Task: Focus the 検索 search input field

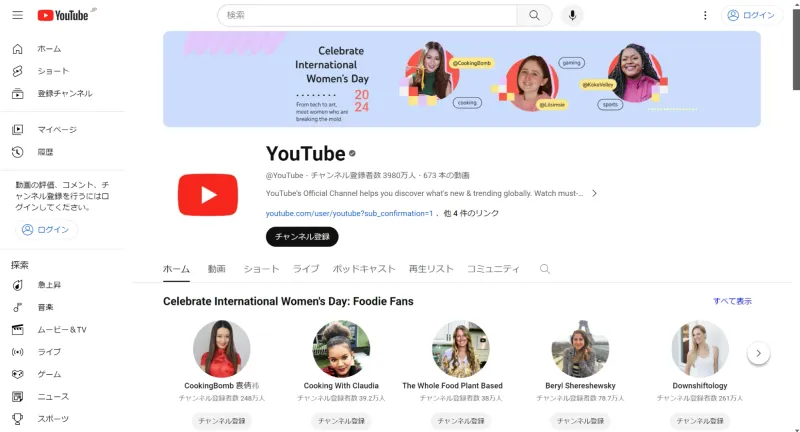Action: click(x=367, y=15)
